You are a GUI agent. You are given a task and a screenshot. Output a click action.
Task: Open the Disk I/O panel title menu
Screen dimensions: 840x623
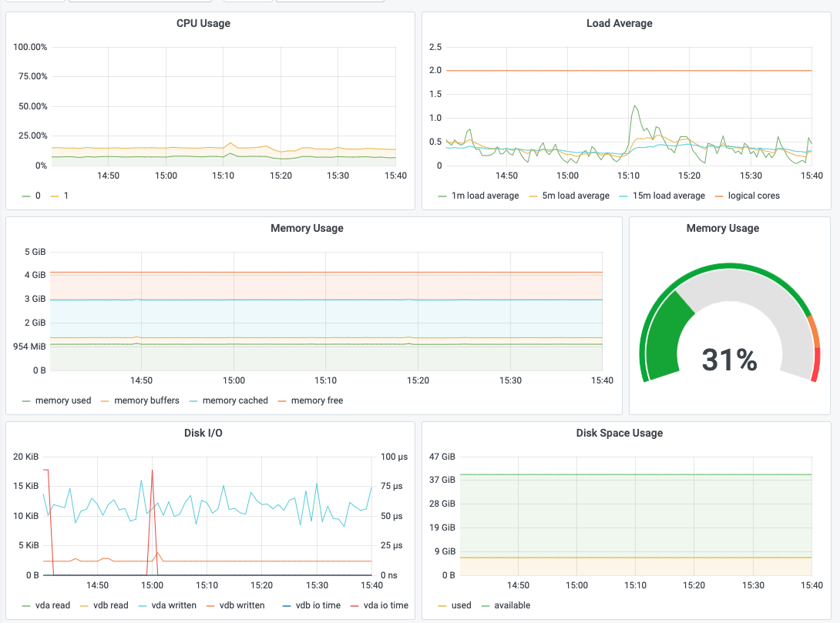click(203, 433)
